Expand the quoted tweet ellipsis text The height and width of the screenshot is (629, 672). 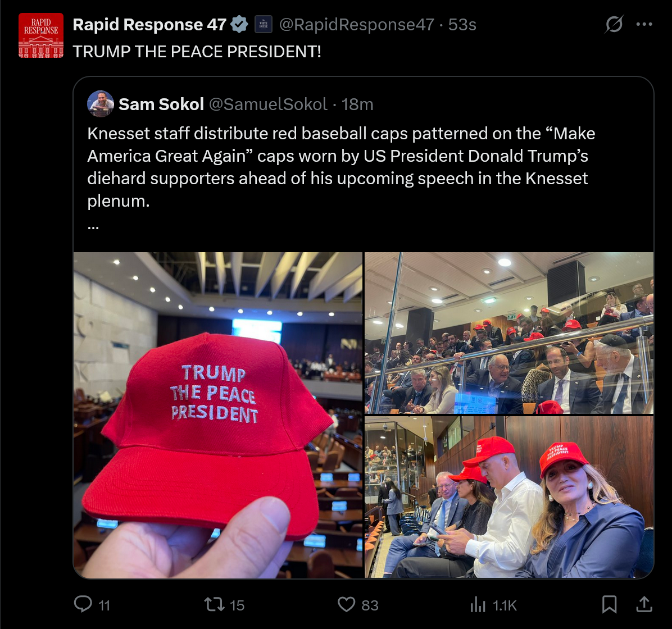click(x=93, y=227)
